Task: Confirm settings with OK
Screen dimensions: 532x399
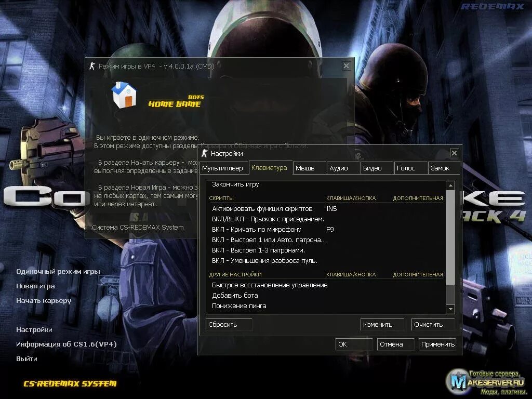Action: [x=354, y=344]
